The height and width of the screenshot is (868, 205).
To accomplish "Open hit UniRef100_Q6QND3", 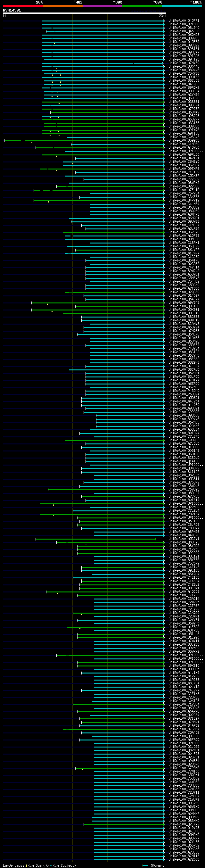I will pos(184,35).
